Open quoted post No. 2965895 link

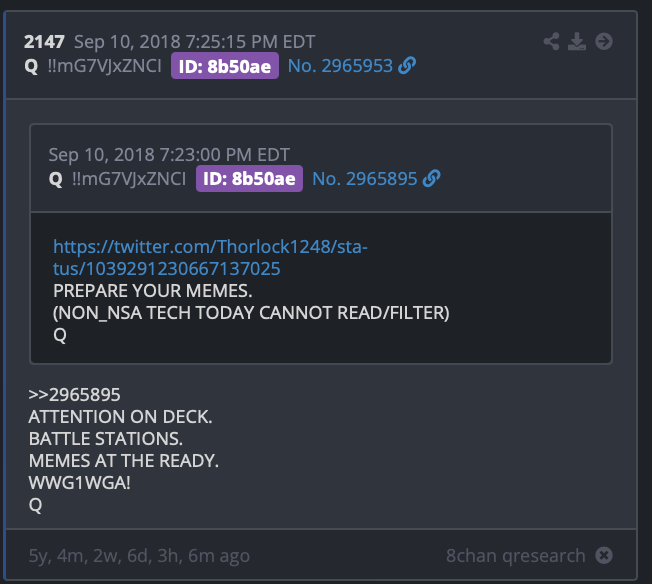(x=365, y=179)
